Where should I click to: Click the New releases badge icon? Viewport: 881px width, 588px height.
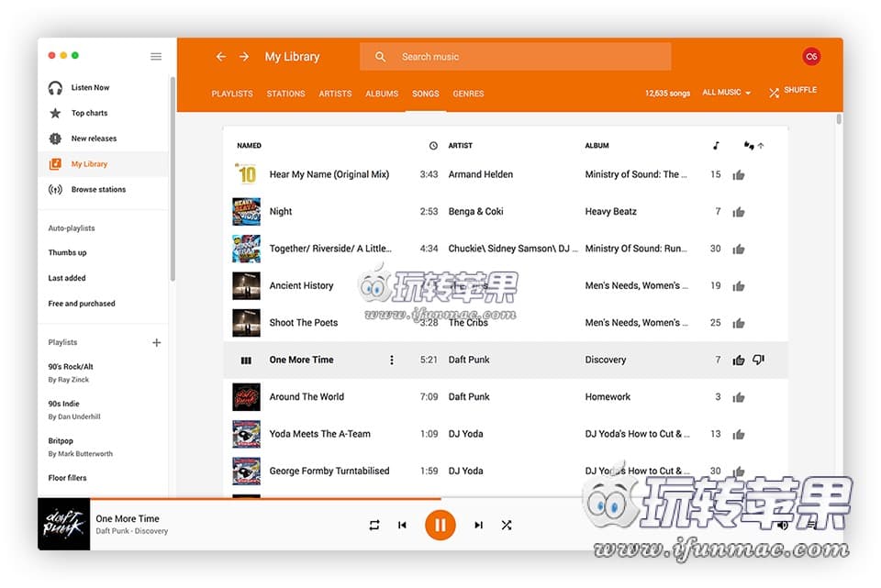[55, 139]
